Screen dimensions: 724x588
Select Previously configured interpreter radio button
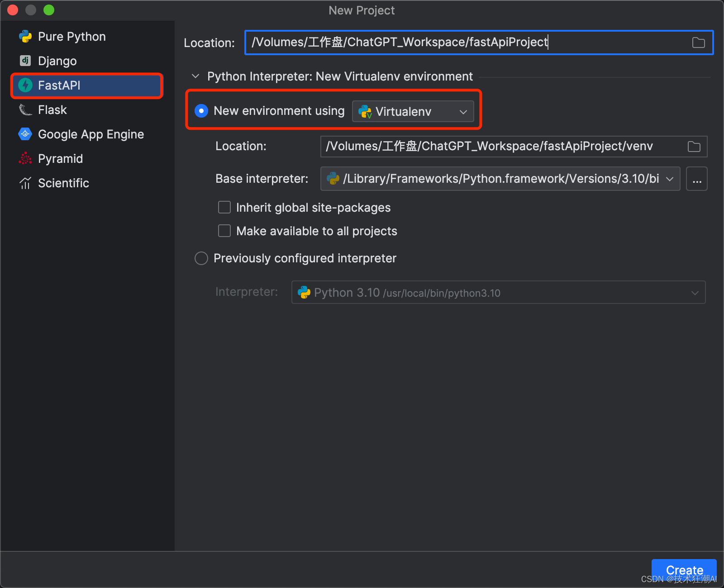(x=201, y=258)
